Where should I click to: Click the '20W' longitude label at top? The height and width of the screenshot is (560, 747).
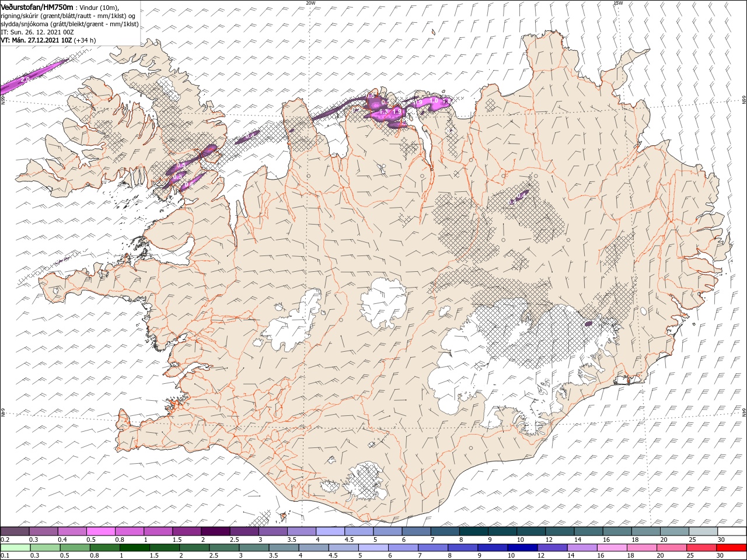pyautogui.click(x=310, y=3)
